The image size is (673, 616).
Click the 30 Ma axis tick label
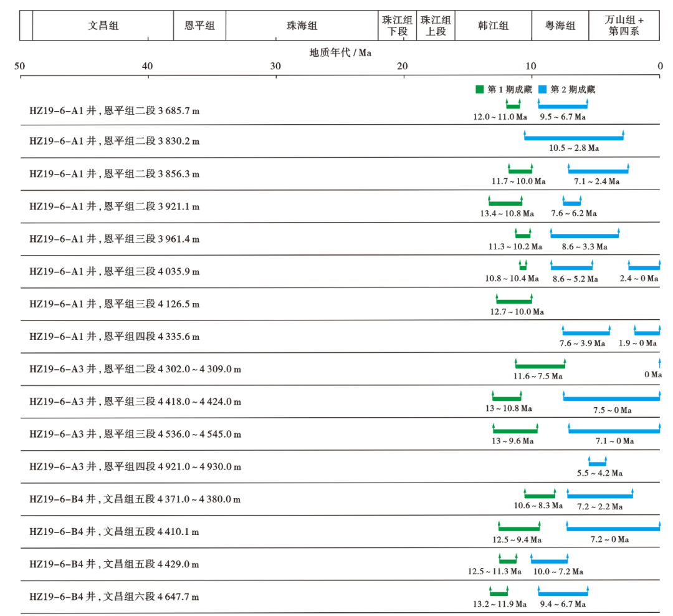pyautogui.click(x=275, y=66)
